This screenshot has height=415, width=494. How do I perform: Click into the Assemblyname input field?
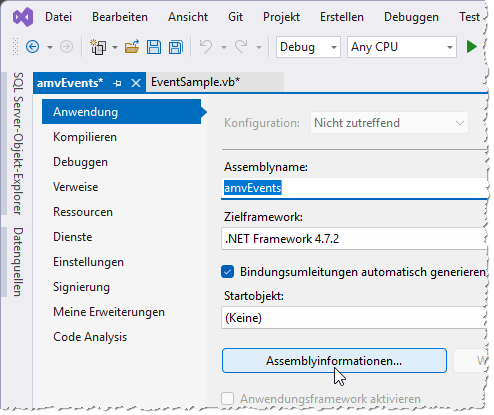click(354, 188)
